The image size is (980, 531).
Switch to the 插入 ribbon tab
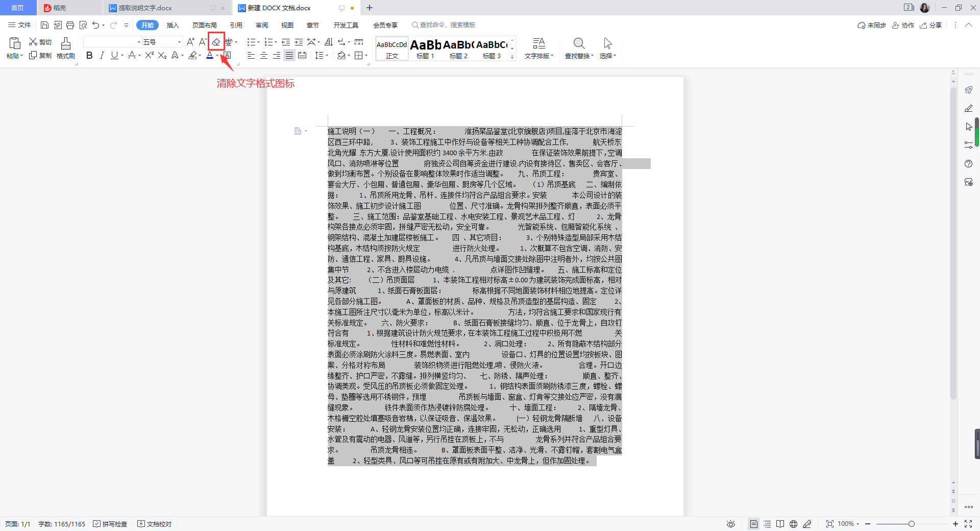point(173,25)
